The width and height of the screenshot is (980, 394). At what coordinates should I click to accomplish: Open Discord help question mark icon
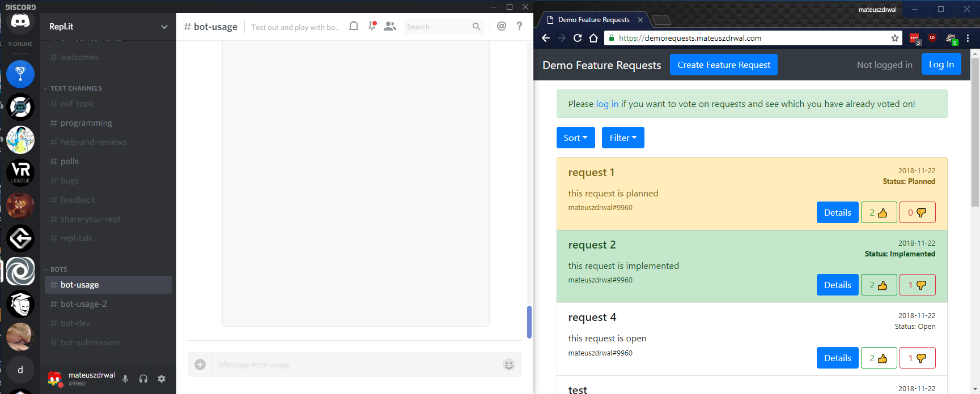(x=519, y=26)
